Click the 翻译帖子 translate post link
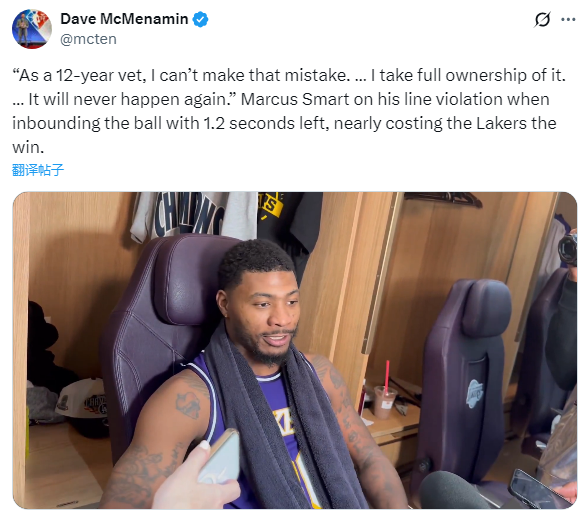586x517 pixels. pyautogui.click(x=38, y=170)
